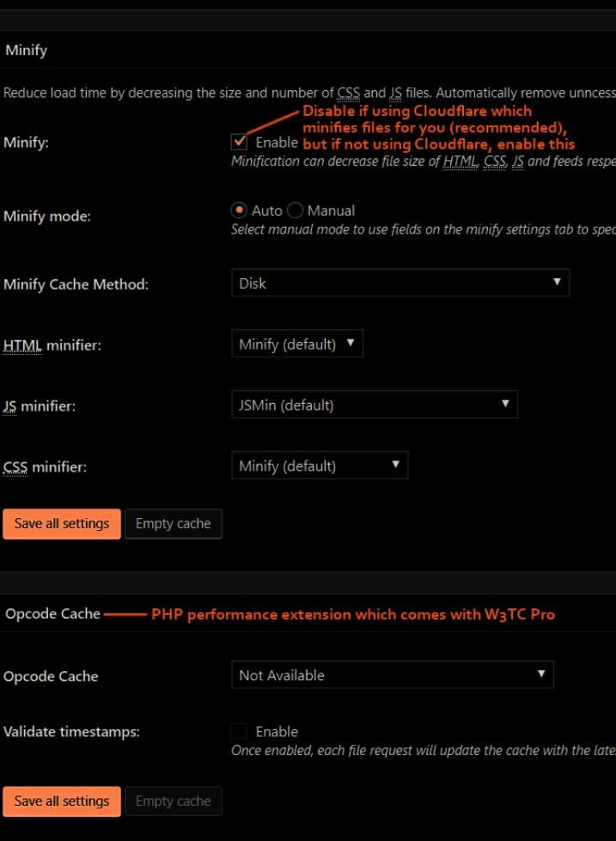Click the Minify Cache Method label

76,284
